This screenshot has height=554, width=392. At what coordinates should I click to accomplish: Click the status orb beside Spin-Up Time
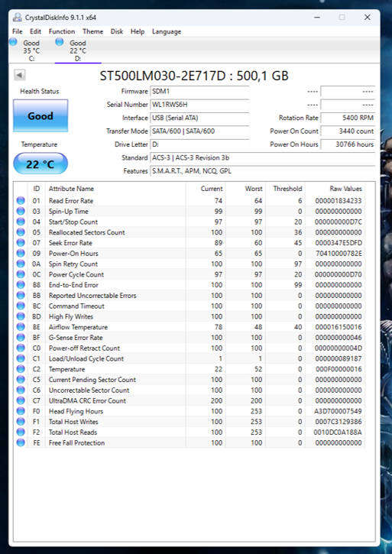click(x=21, y=211)
